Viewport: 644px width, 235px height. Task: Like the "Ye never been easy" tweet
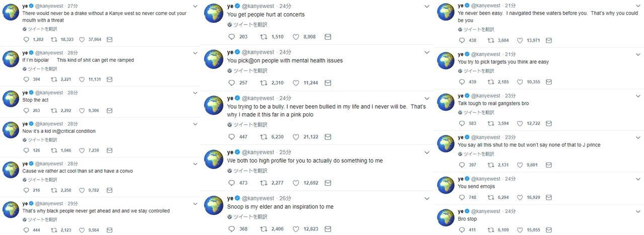[x=520, y=41]
